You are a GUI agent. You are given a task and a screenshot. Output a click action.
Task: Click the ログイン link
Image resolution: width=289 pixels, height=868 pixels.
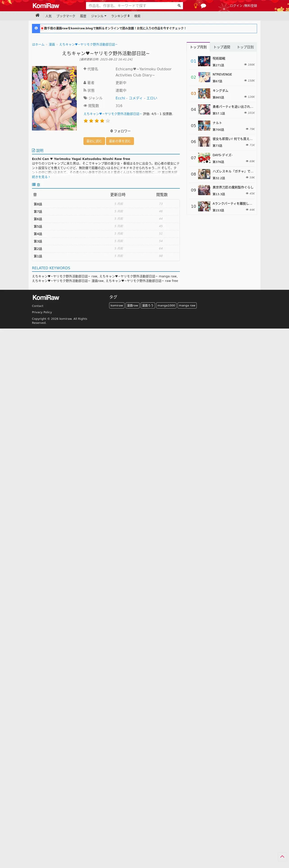[x=236, y=6]
